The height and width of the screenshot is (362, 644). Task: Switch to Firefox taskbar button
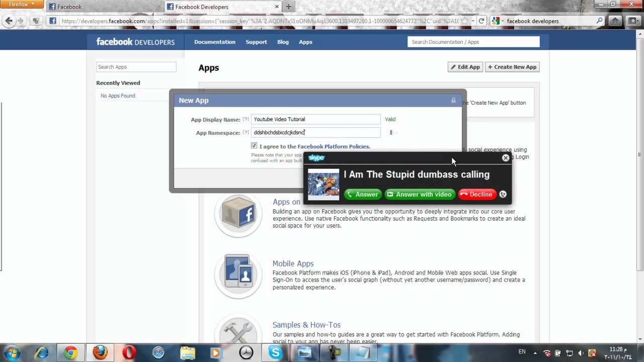click(100, 353)
